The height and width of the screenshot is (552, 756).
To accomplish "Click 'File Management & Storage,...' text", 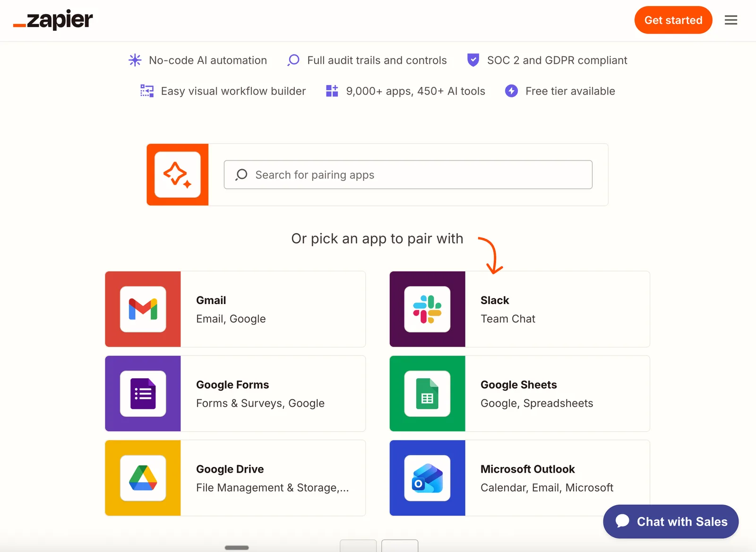I will click(273, 488).
